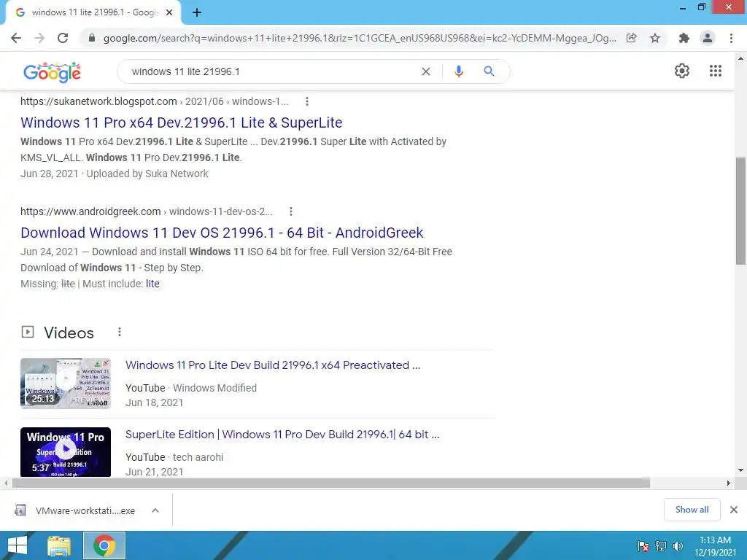Open a new browser tab
The height and width of the screenshot is (560, 747).
(x=197, y=12)
